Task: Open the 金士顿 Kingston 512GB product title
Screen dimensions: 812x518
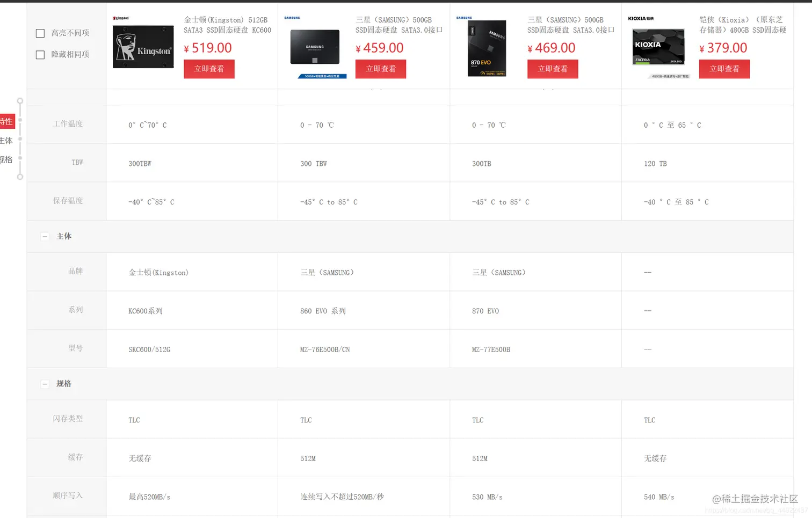Action: pos(228,25)
